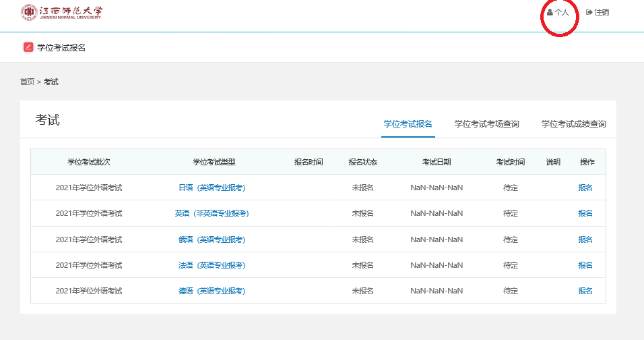Open the 俄语 (英语专业报考) exam link

212,239
